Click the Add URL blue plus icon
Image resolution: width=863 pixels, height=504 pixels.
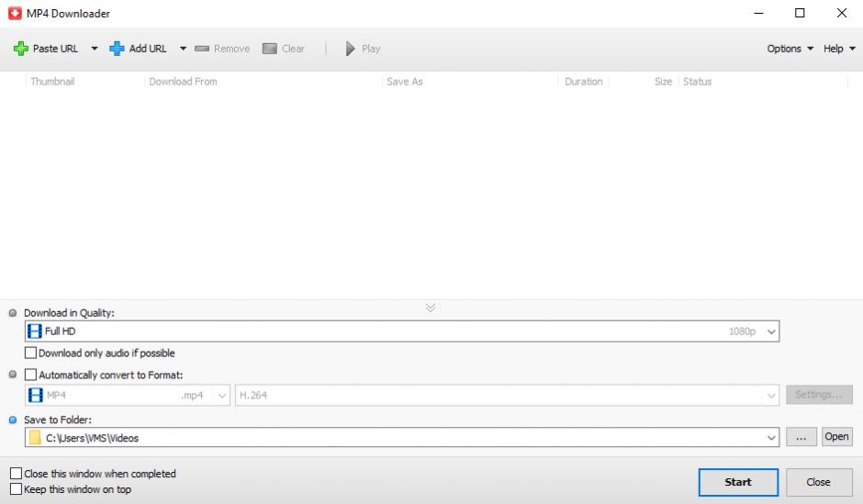117,49
